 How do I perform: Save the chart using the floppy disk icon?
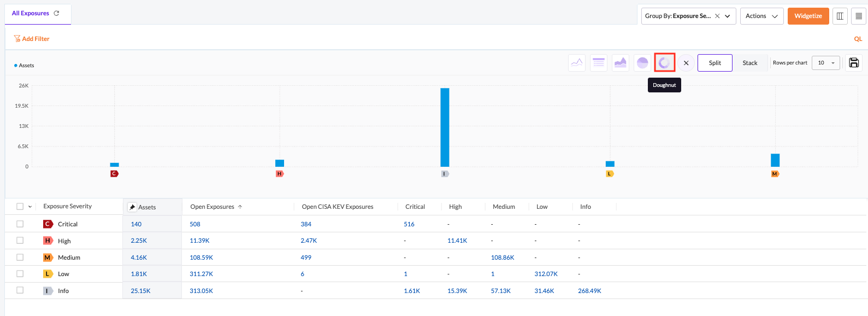click(x=854, y=63)
